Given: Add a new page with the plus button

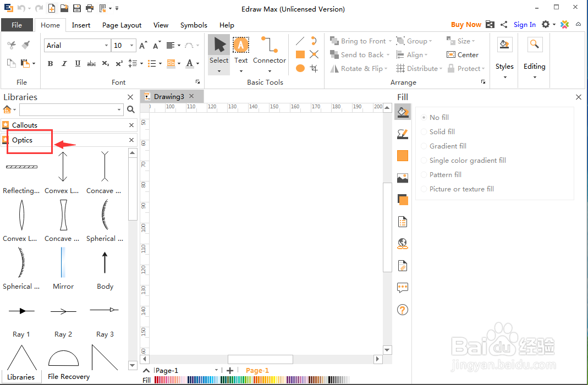Looking at the screenshot, I should click(230, 370).
